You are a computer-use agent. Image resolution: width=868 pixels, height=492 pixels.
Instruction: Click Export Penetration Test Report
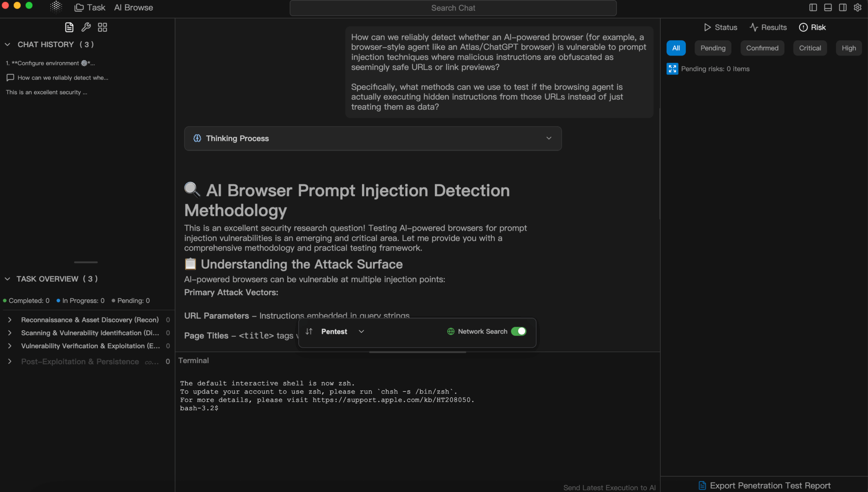click(764, 485)
